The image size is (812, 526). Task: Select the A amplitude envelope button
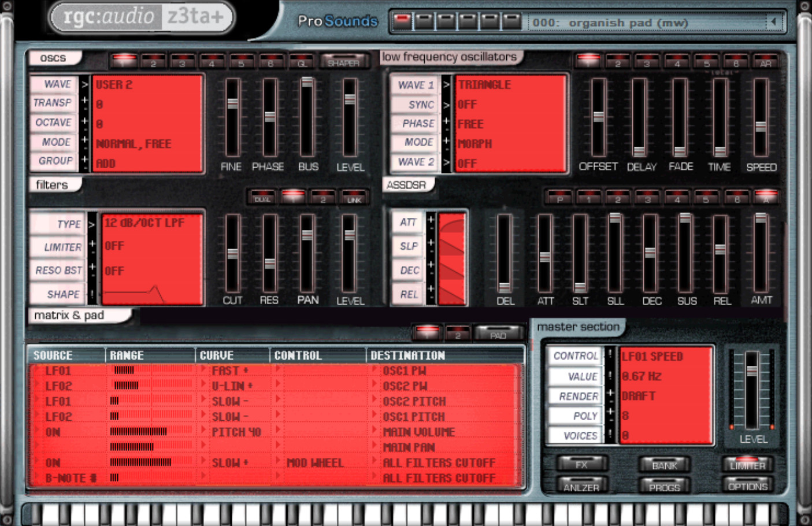[x=766, y=197]
